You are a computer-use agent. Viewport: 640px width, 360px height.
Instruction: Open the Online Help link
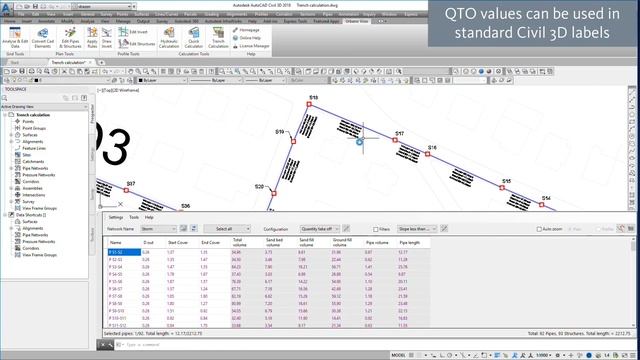point(247,38)
